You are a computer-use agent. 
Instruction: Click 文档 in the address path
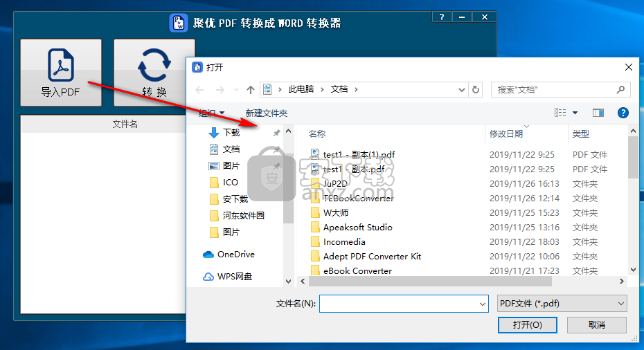click(x=339, y=89)
